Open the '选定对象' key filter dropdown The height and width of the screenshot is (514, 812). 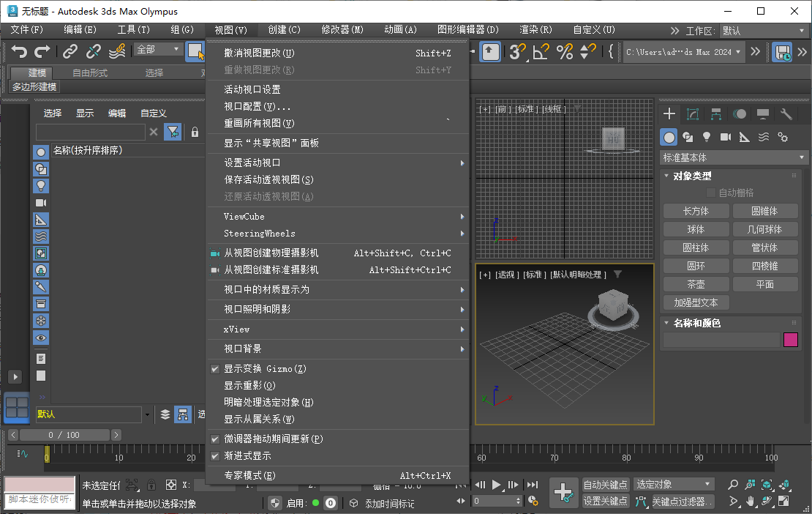point(674,485)
